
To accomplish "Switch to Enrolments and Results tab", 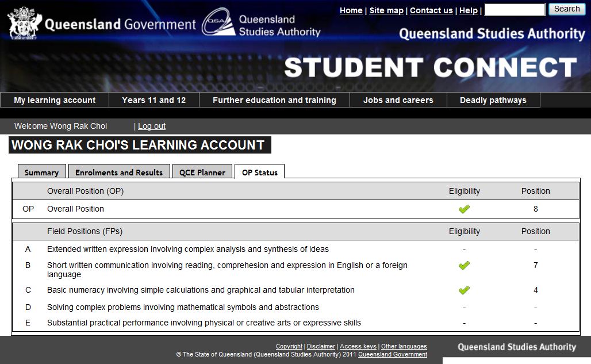I will (119, 171).
